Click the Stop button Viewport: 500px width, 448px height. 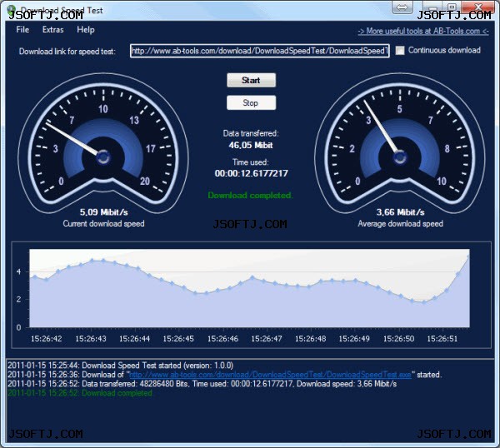click(251, 102)
